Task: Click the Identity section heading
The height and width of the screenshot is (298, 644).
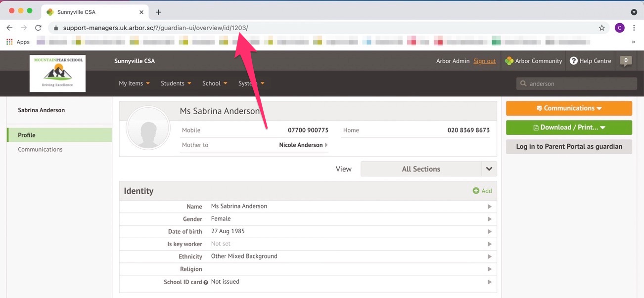Action: coord(138,191)
